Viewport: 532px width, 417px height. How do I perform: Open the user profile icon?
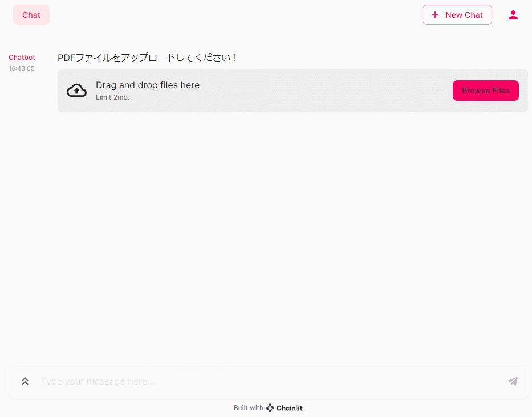tap(513, 15)
